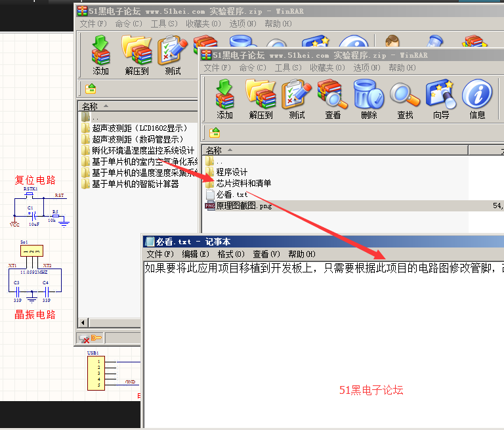
Task: Click the View (查看) toolbar icon in WinRAR
Action: (333, 98)
